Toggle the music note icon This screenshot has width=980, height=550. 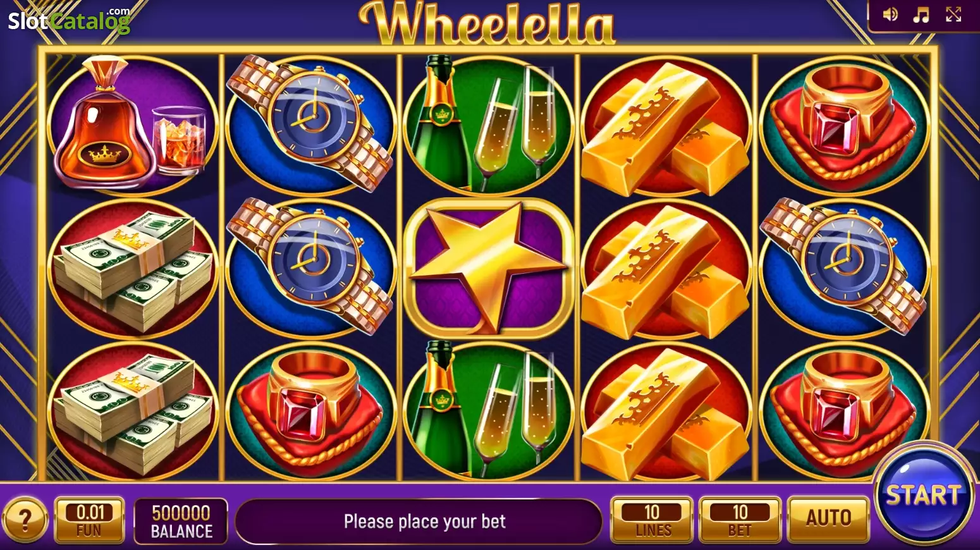click(921, 15)
